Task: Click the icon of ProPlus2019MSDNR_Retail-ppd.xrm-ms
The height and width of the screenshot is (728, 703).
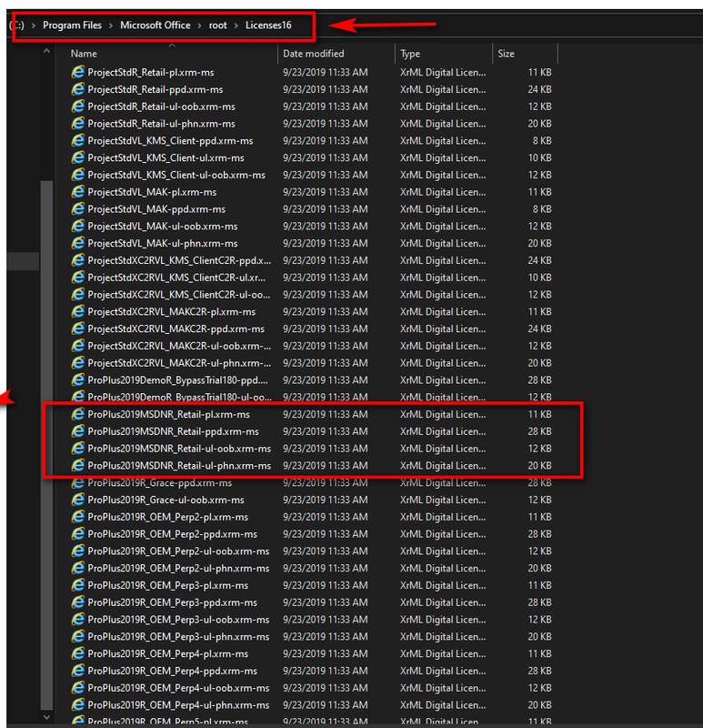Action: point(78,431)
